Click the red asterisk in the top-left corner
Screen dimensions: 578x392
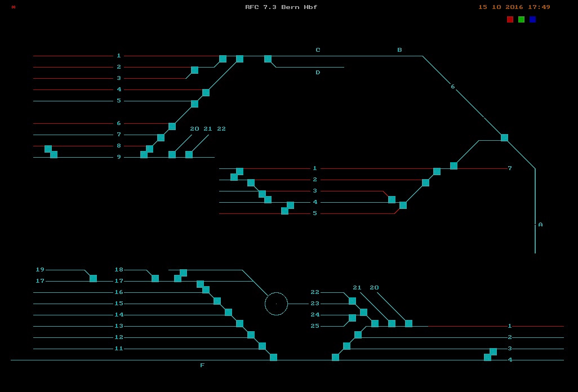[x=14, y=7]
